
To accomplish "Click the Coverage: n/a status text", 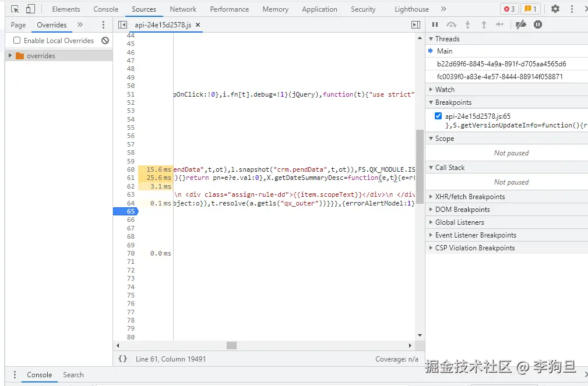I will pos(397,359).
